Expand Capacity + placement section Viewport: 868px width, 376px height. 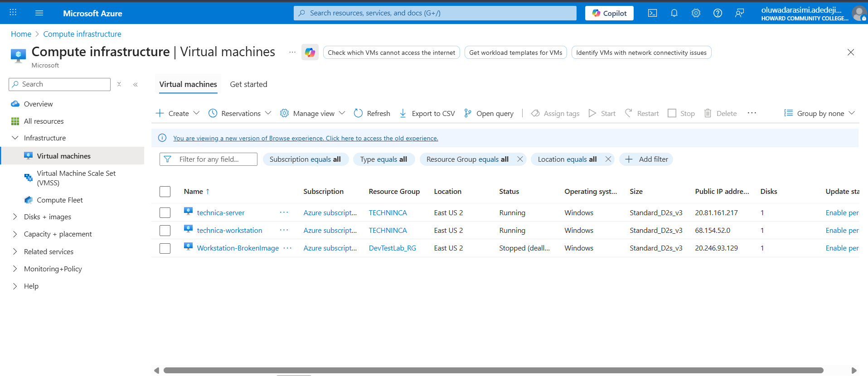[x=15, y=234]
